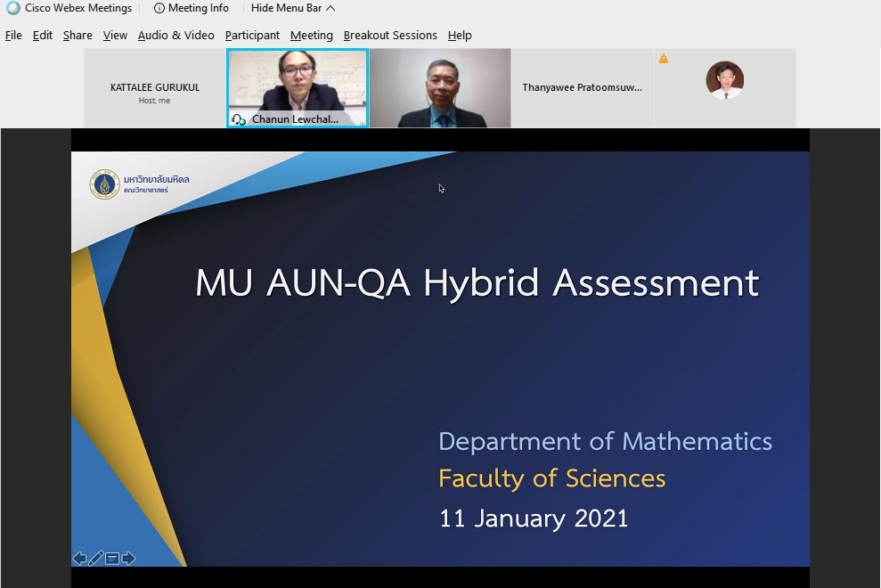881x588 pixels.
Task: Collapse the menu bar with Hide Menu Bar
Action: point(292,8)
